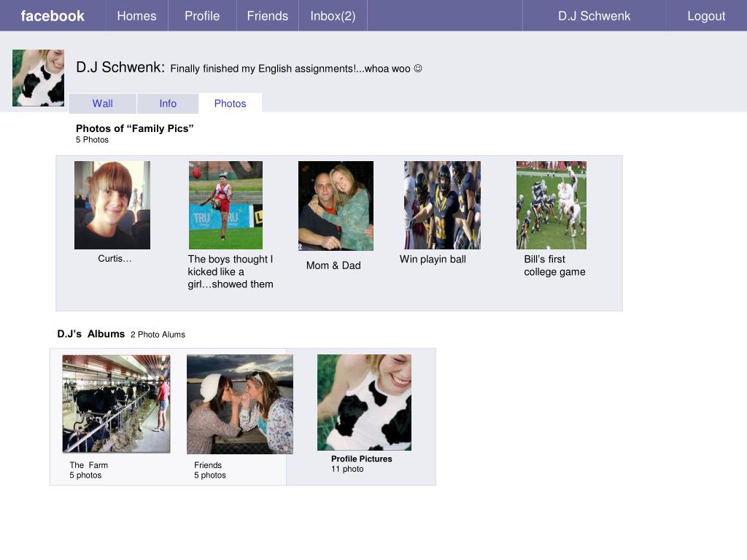Click the '11 photo' count under Profile Pictures
747x560 pixels.
(x=347, y=469)
